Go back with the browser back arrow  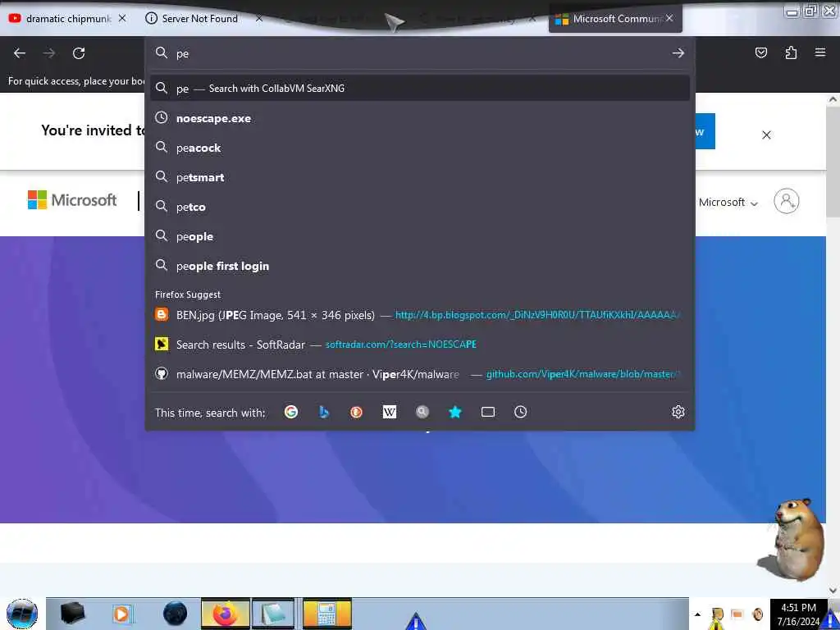click(20, 53)
